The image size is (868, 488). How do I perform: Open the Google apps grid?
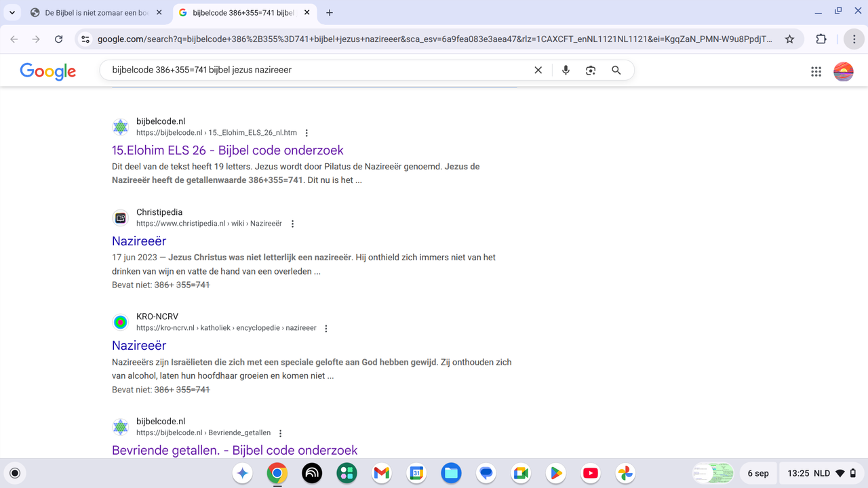coord(816,71)
